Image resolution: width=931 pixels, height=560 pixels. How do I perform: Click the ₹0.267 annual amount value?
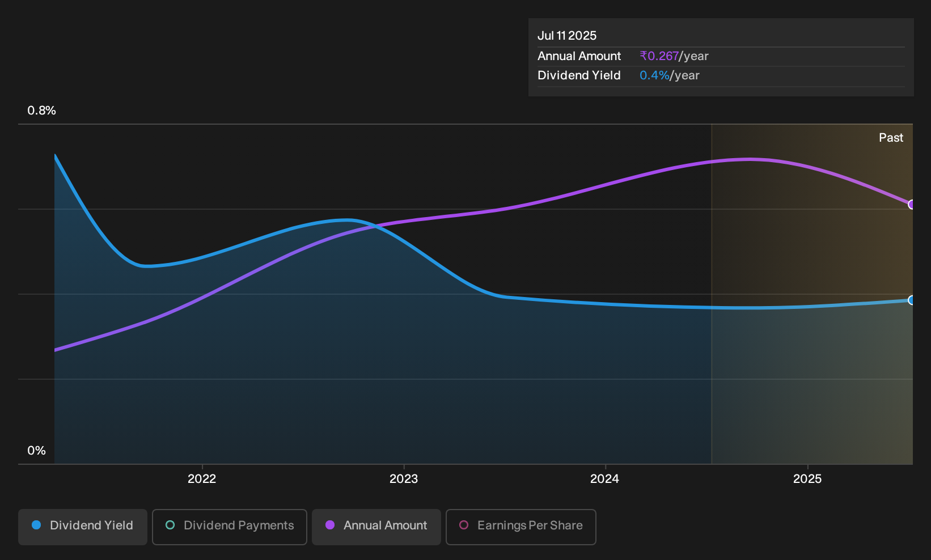(659, 56)
